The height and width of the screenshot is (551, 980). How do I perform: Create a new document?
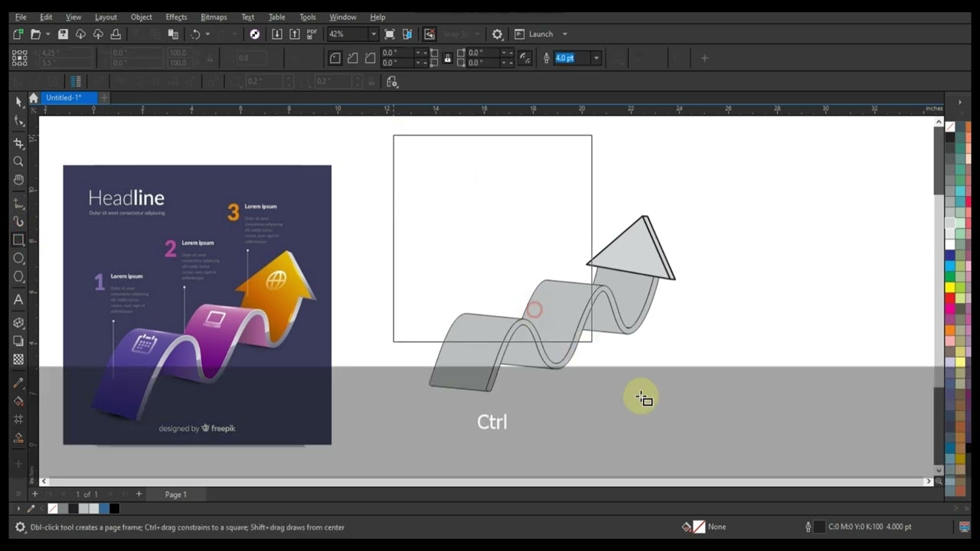pyautogui.click(x=18, y=34)
